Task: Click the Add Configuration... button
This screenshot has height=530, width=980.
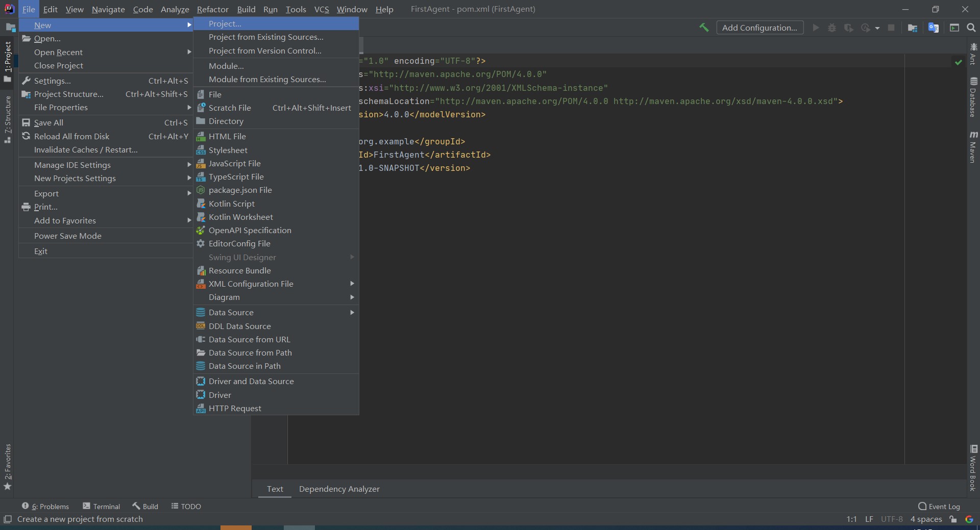Action: tap(759, 28)
